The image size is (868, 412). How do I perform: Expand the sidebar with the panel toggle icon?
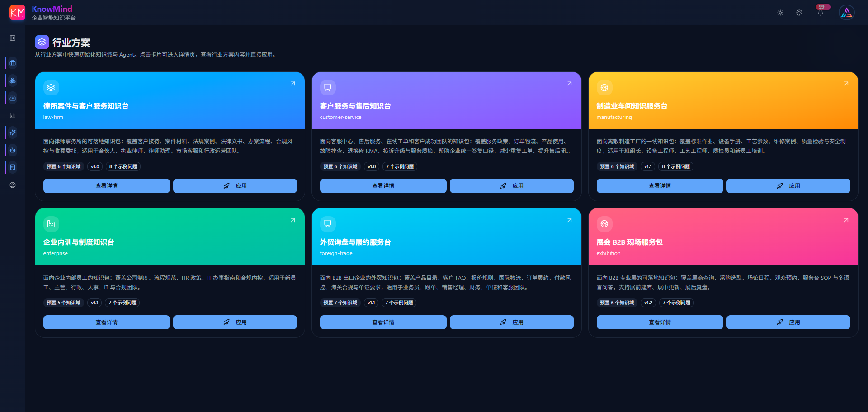click(13, 38)
